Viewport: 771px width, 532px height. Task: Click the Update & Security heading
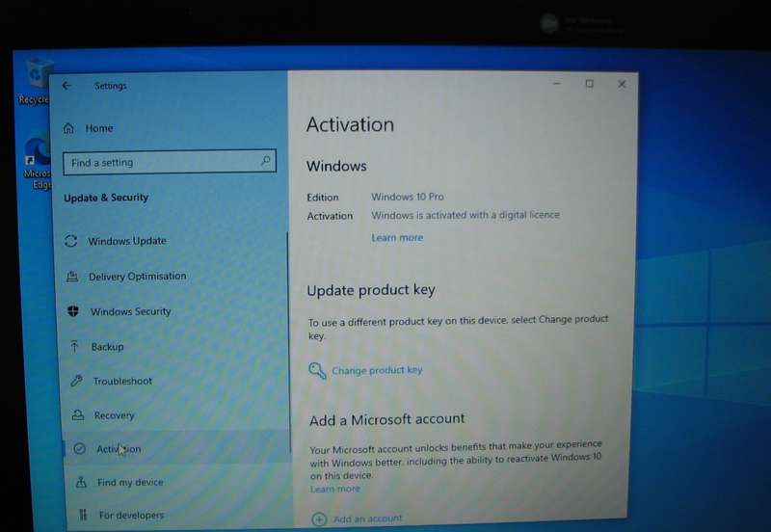tap(106, 198)
